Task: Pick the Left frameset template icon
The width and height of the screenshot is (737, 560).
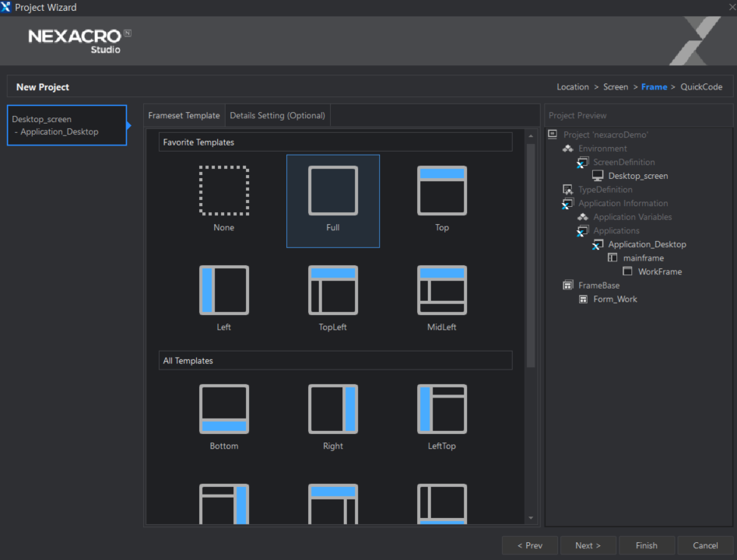Action: (223, 290)
